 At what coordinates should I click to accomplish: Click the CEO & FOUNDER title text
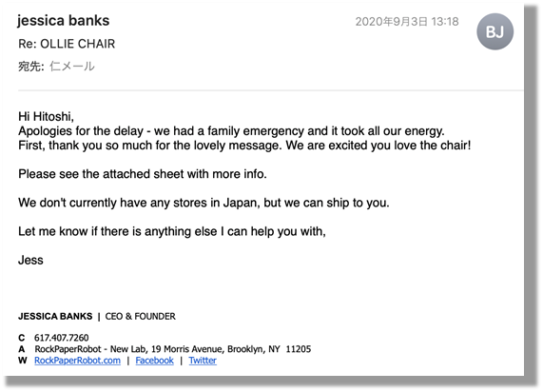pos(140,317)
